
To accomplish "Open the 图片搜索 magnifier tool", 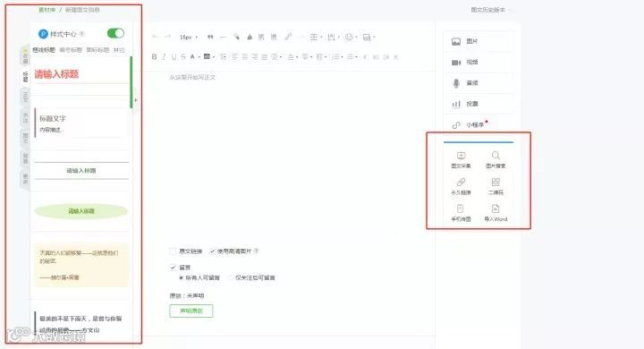I will [x=496, y=160].
